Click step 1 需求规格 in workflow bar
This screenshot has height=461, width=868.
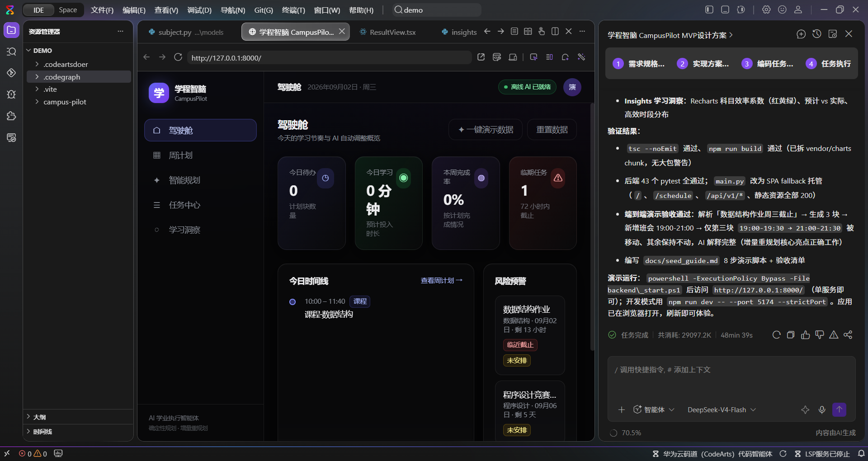[638, 64]
